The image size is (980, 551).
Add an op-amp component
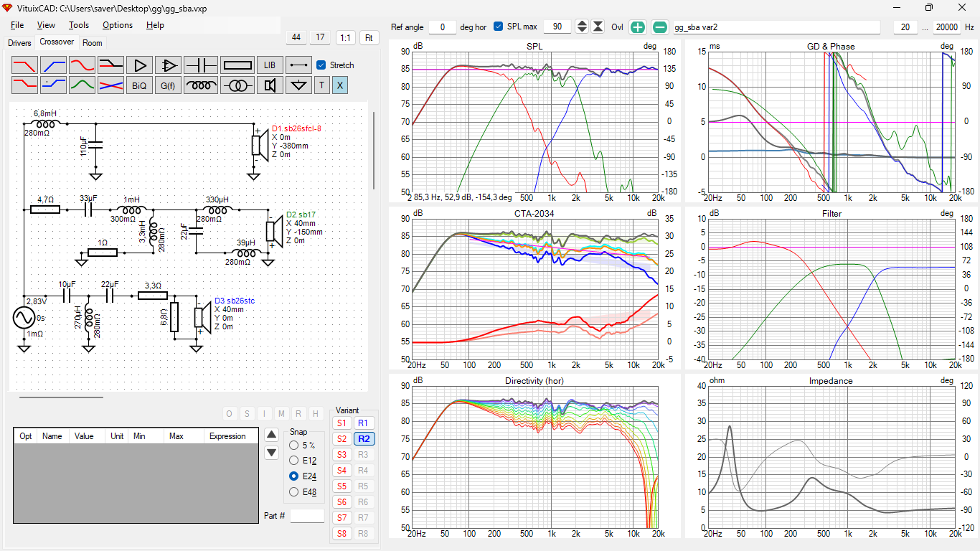(x=168, y=65)
